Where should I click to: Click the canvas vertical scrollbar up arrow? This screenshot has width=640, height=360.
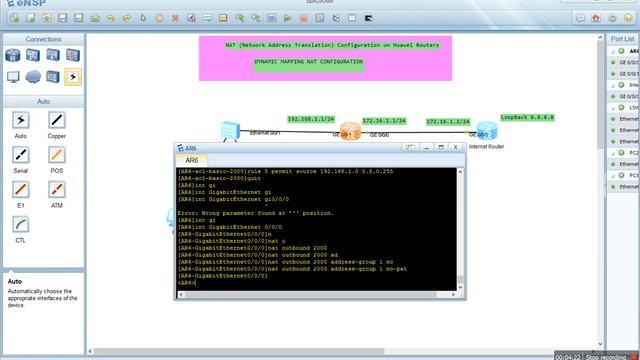click(x=600, y=38)
